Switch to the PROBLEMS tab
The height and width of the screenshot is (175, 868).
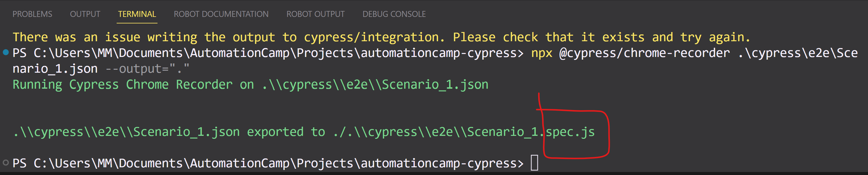coord(32,14)
